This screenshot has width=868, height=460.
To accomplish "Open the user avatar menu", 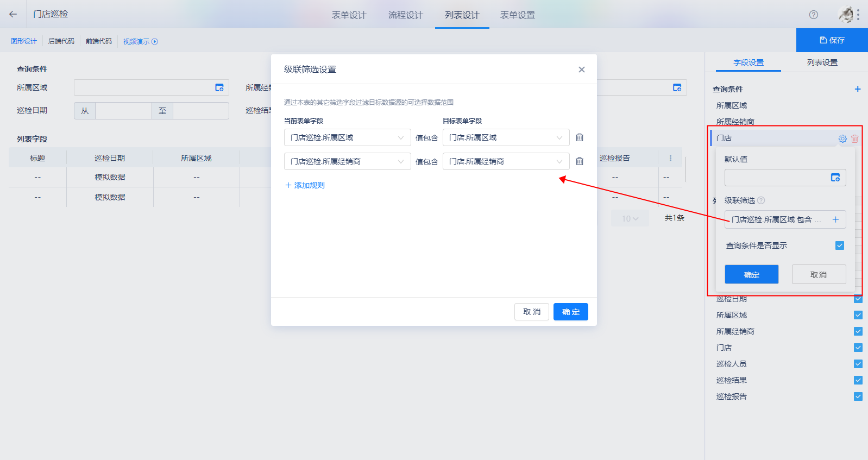I will [x=846, y=15].
